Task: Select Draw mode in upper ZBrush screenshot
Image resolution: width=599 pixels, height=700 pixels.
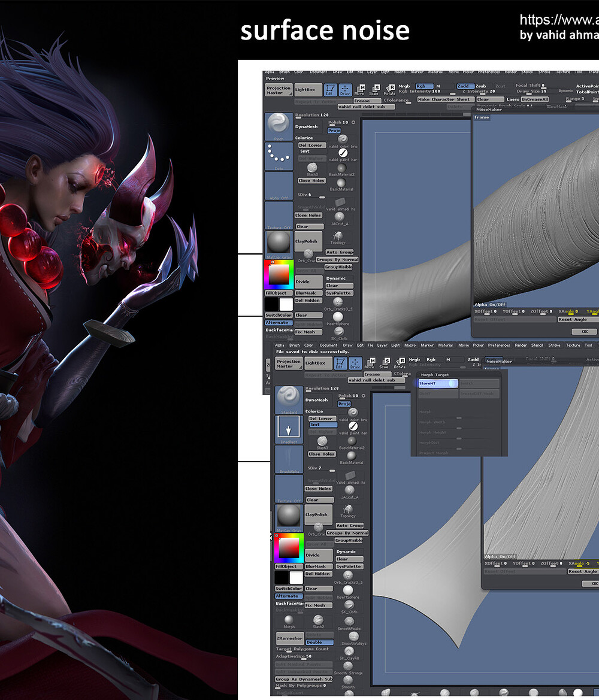Action: 345,90
